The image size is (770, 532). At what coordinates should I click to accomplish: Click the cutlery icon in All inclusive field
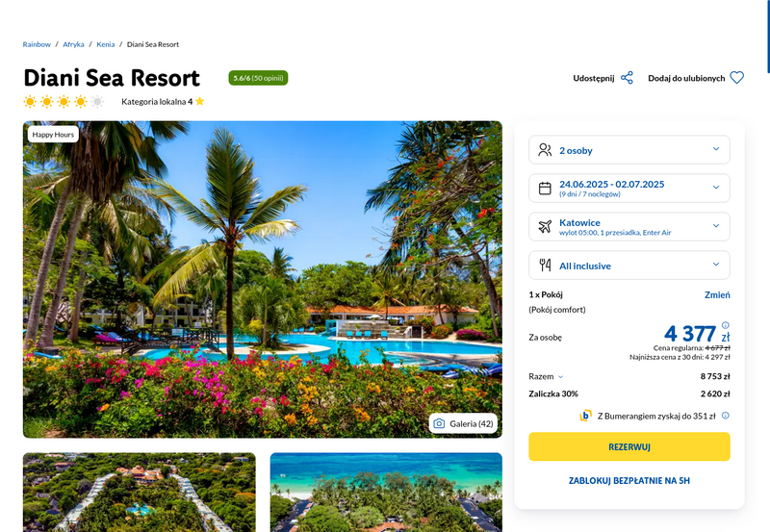tap(545, 266)
